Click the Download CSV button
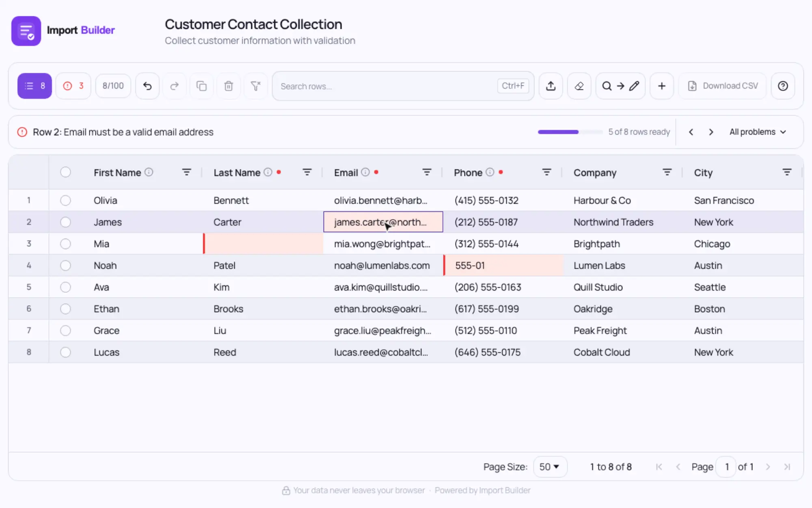This screenshot has height=508, width=812. pyautogui.click(x=722, y=86)
